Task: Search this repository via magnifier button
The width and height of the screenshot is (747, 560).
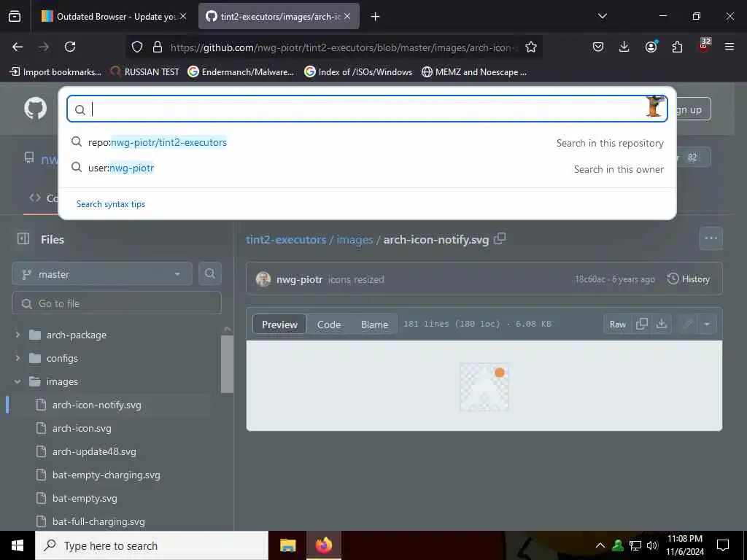Action: click(209, 274)
